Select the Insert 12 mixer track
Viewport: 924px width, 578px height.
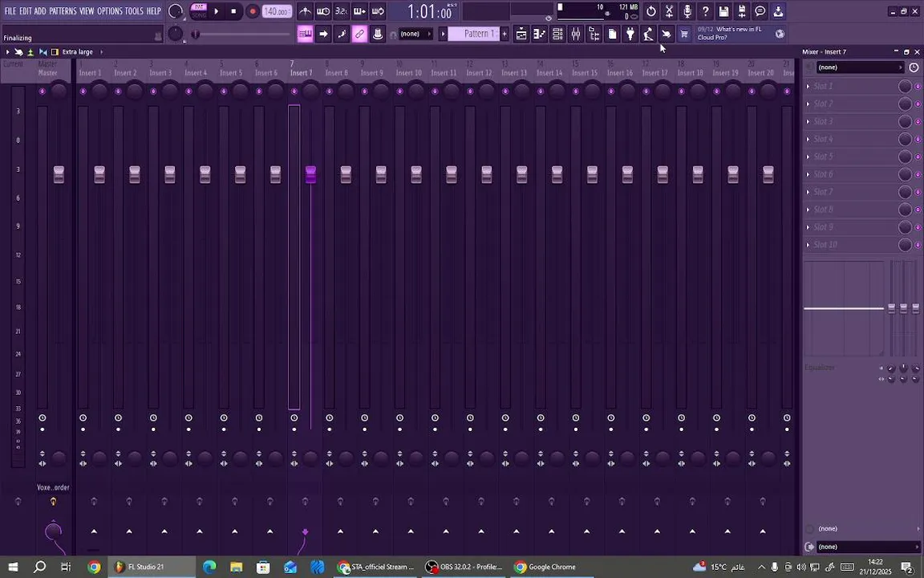[479, 72]
